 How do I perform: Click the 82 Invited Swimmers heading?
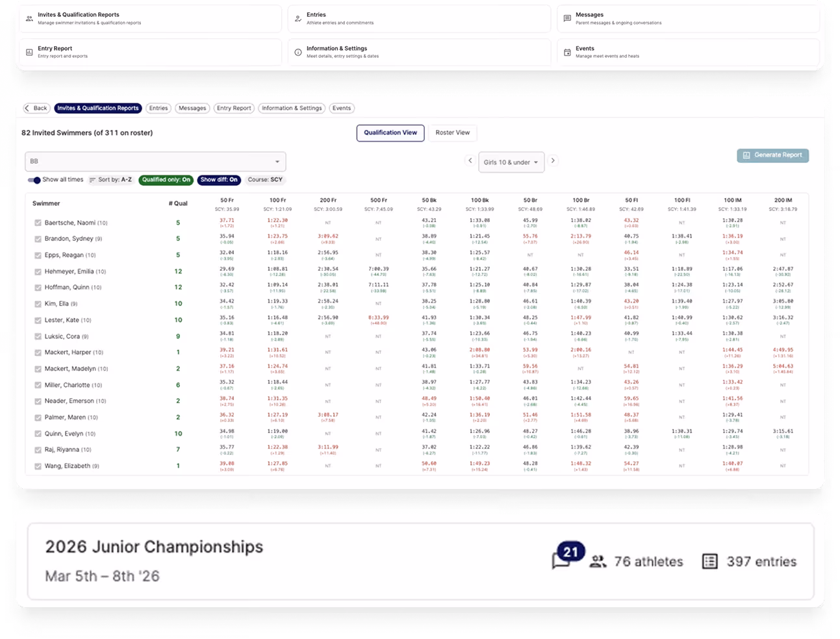[x=87, y=132]
